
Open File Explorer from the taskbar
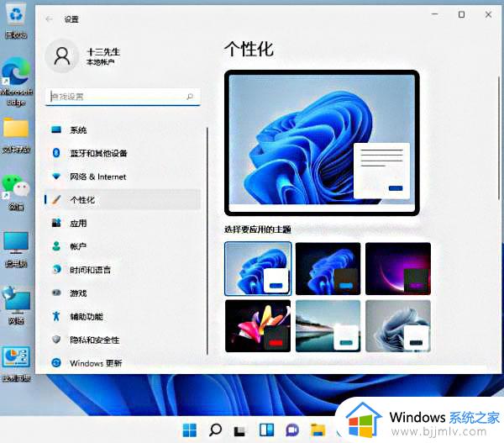(x=318, y=430)
